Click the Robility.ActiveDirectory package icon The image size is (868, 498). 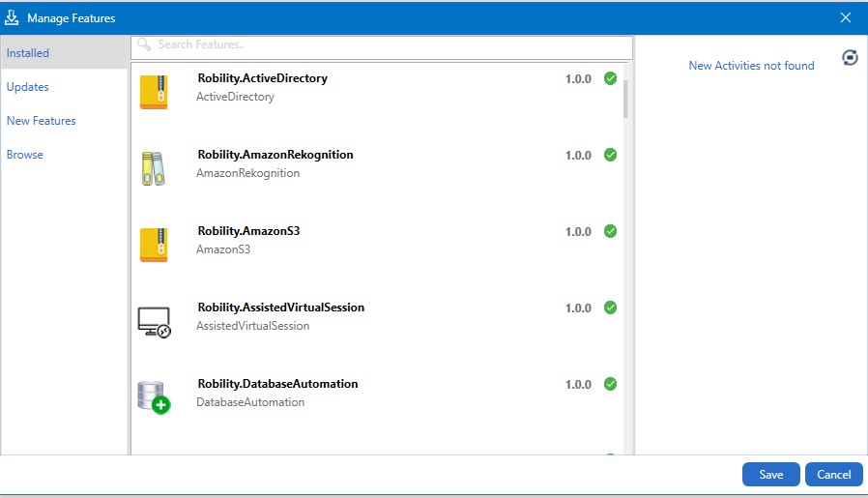pyautogui.click(x=154, y=92)
